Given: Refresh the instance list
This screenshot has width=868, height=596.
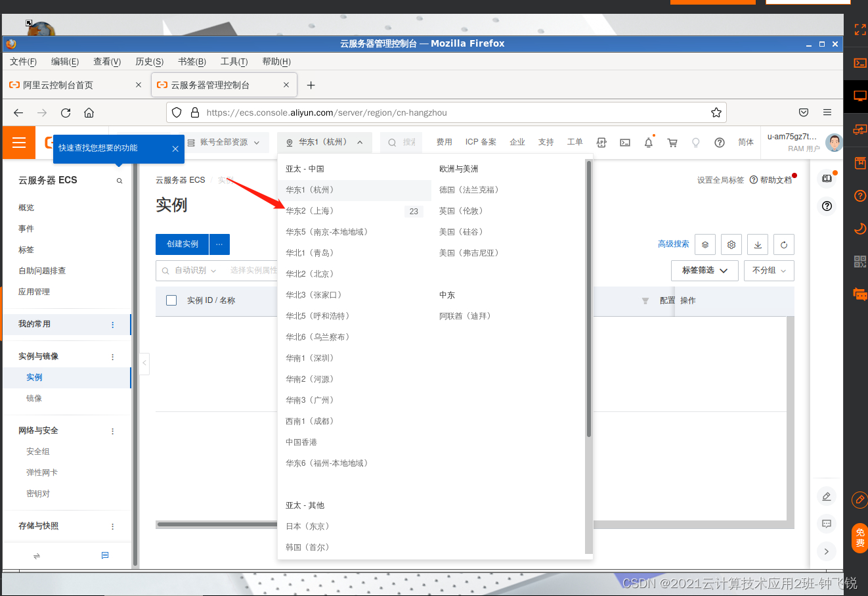Looking at the screenshot, I should click(x=784, y=244).
